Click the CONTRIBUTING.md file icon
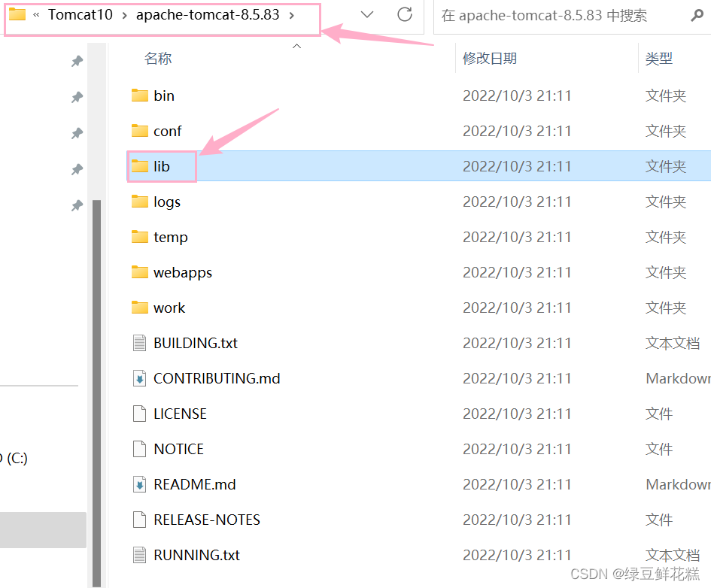The height and width of the screenshot is (588, 711). (140, 378)
